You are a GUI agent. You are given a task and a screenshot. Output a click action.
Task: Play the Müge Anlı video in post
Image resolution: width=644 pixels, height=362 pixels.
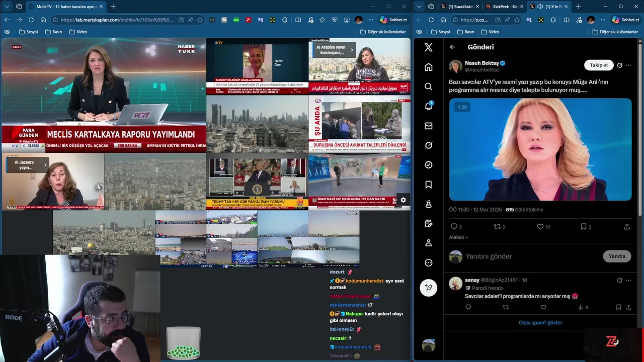pyautogui.click(x=540, y=149)
